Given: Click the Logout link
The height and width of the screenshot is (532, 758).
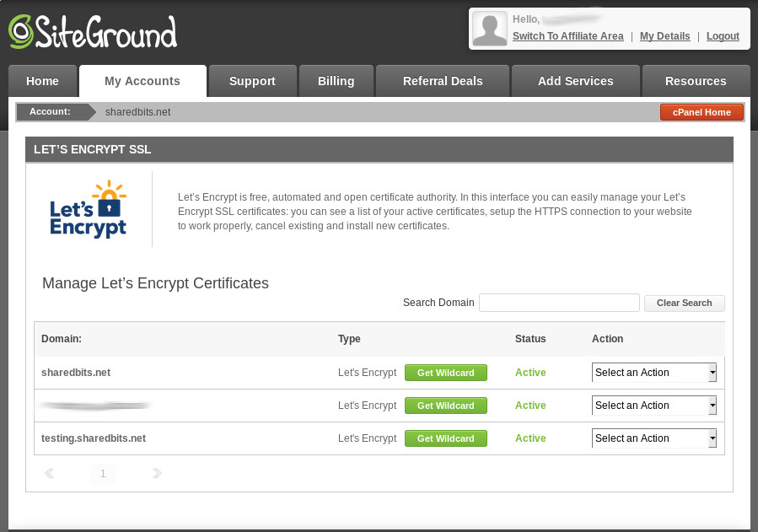Looking at the screenshot, I should 723,36.
